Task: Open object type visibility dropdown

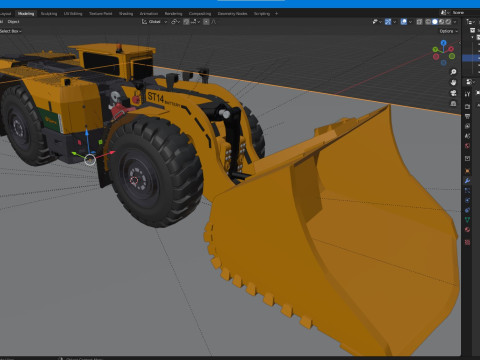Action: coord(377,22)
